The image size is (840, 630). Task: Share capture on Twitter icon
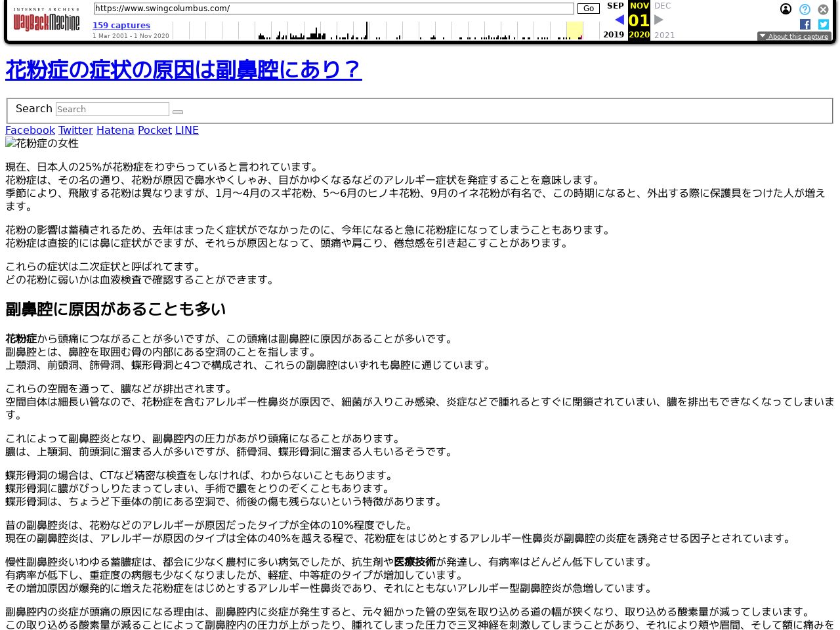point(824,24)
